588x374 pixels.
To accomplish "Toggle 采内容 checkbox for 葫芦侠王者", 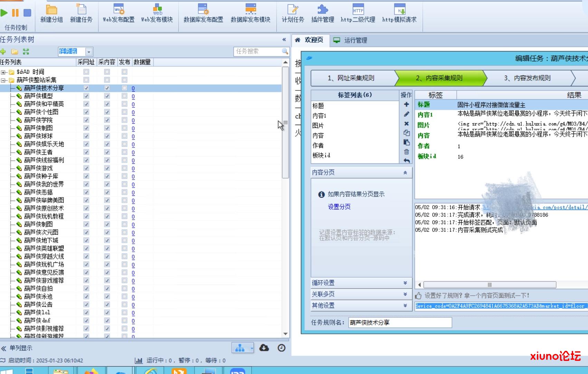I will click(x=107, y=152).
